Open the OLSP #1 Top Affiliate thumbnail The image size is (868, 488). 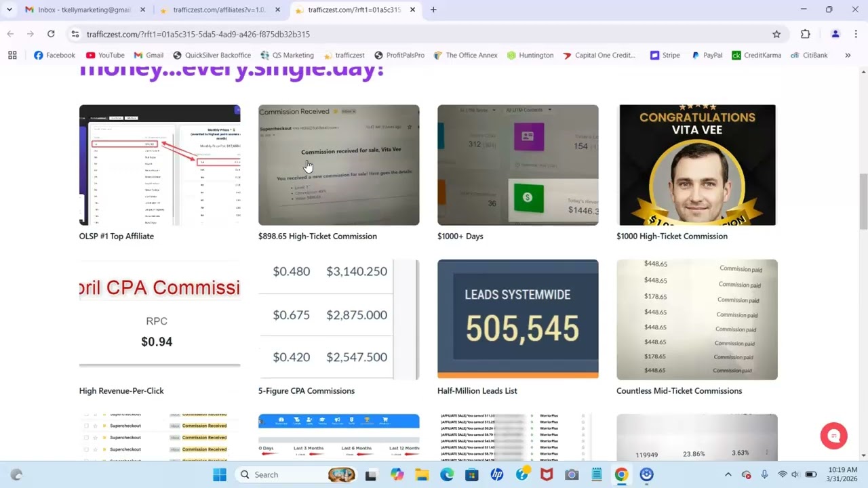[159, 165]
